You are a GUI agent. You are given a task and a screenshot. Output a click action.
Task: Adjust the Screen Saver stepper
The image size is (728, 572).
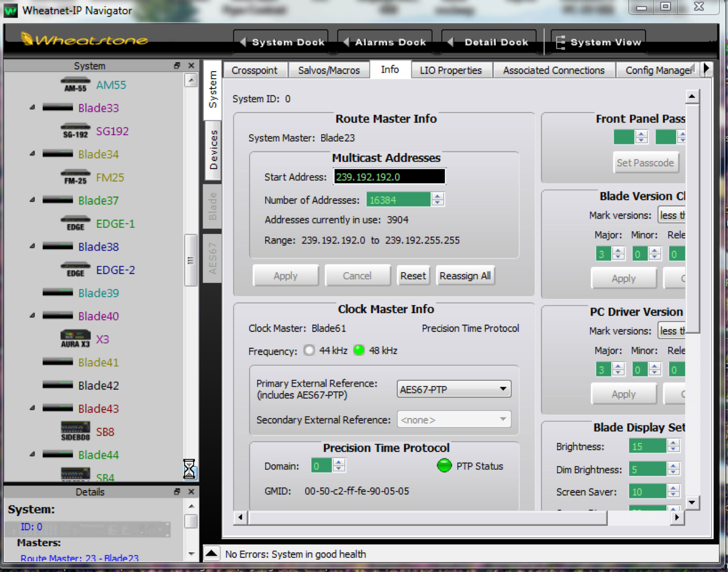pos(673,491)
